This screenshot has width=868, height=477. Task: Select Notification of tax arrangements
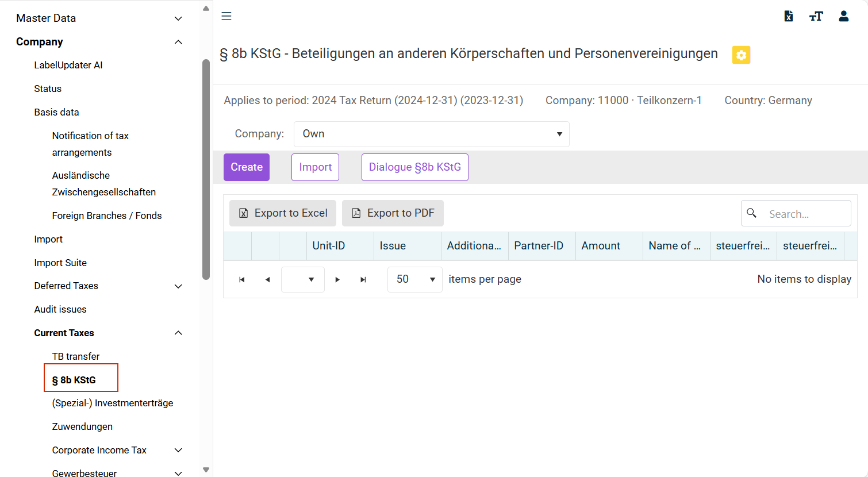pos(90,144)
